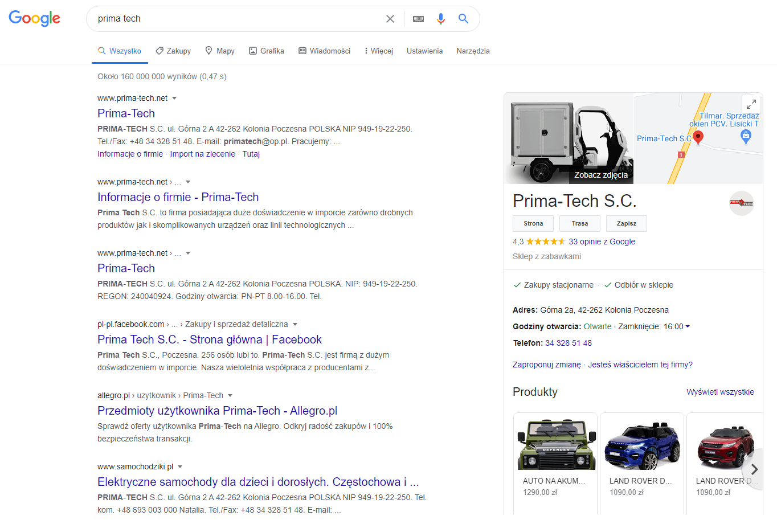Open the third result titled Prima-Tech
777x532 pixels.
[x=126, y=268]
